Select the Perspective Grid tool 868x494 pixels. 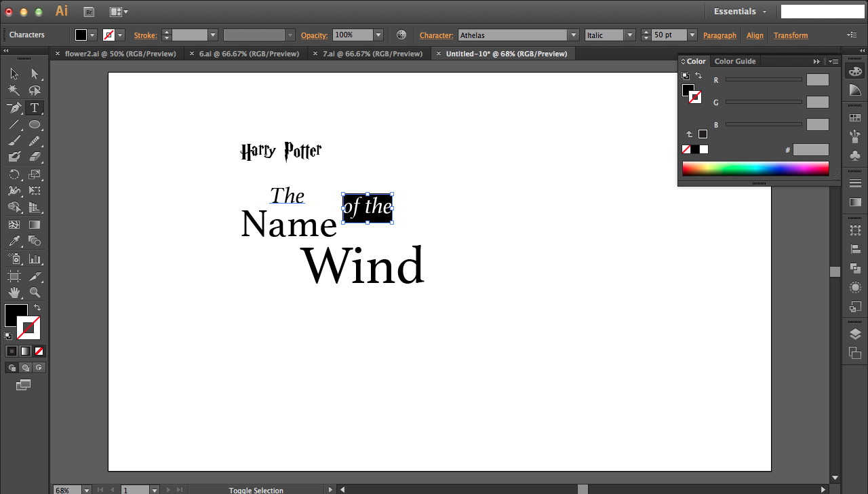(x=35, y=207)
